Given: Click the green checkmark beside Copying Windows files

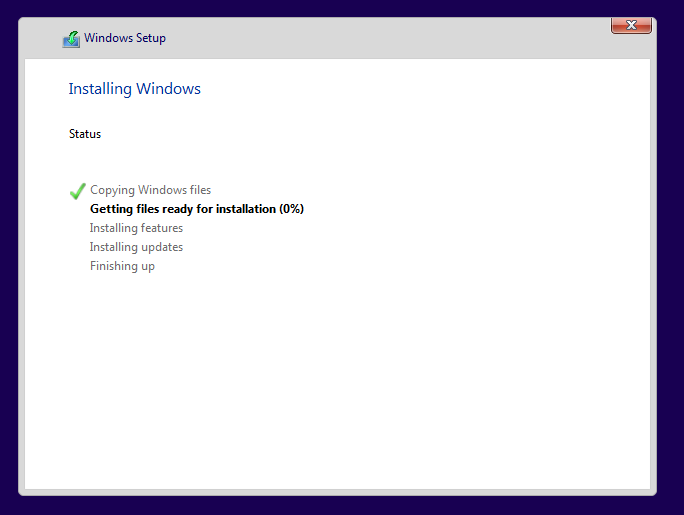Looking at the screenshot, I should [78, 191].
